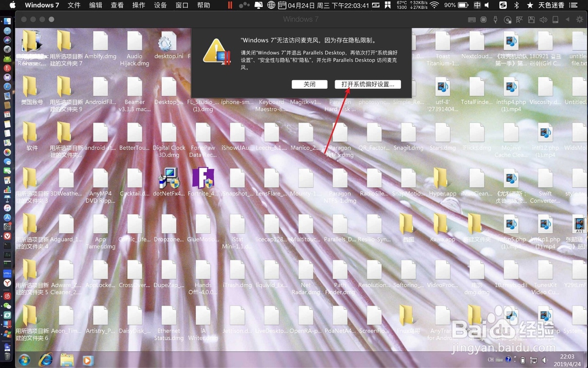Screen dimensions: 588x368
Task: Click the CH language indicator in taskbar
Action: (x=490, y=360)
